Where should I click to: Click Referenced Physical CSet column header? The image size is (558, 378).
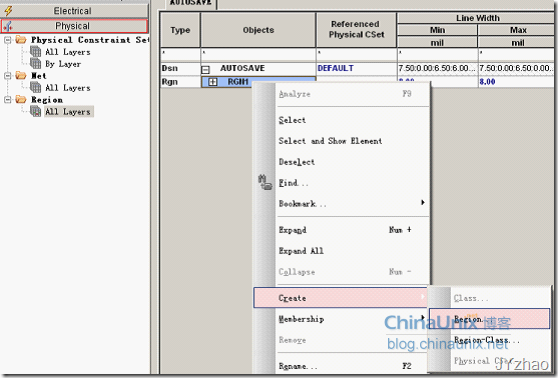coord(357,30)
